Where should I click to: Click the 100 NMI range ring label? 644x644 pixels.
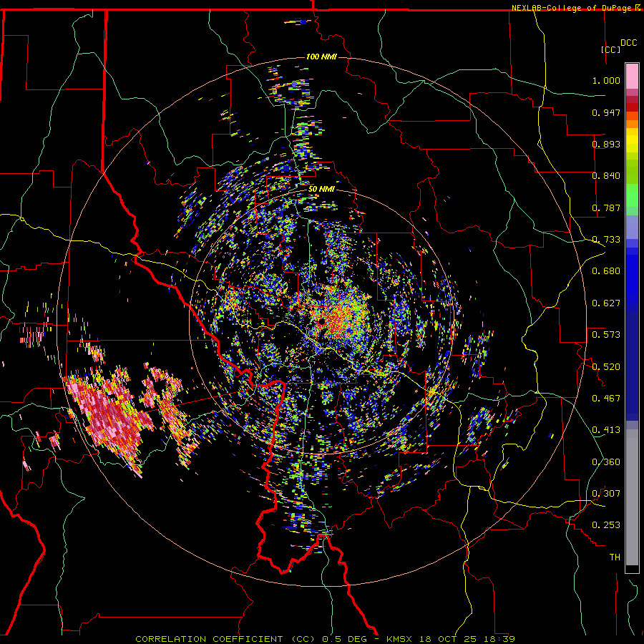tap(321, 57)
